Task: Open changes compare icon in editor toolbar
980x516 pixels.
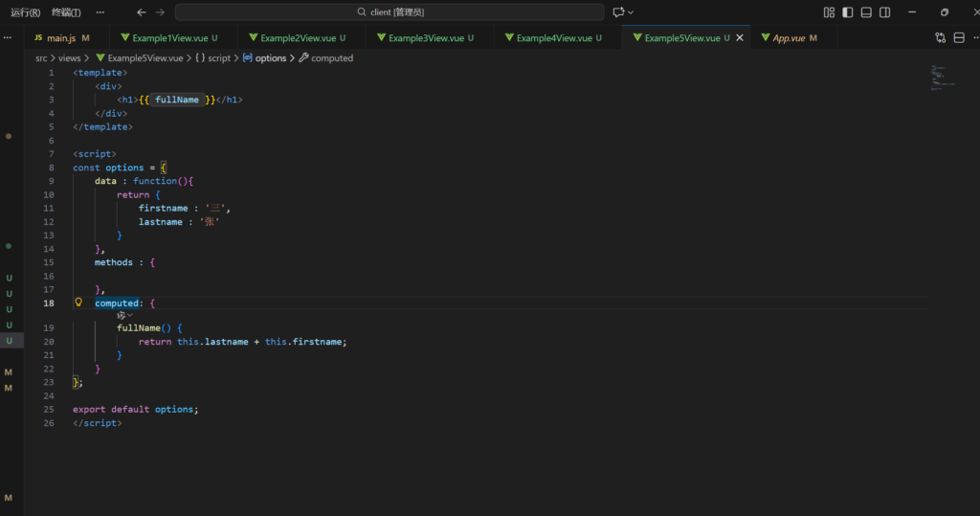Action: click(941, 38)
